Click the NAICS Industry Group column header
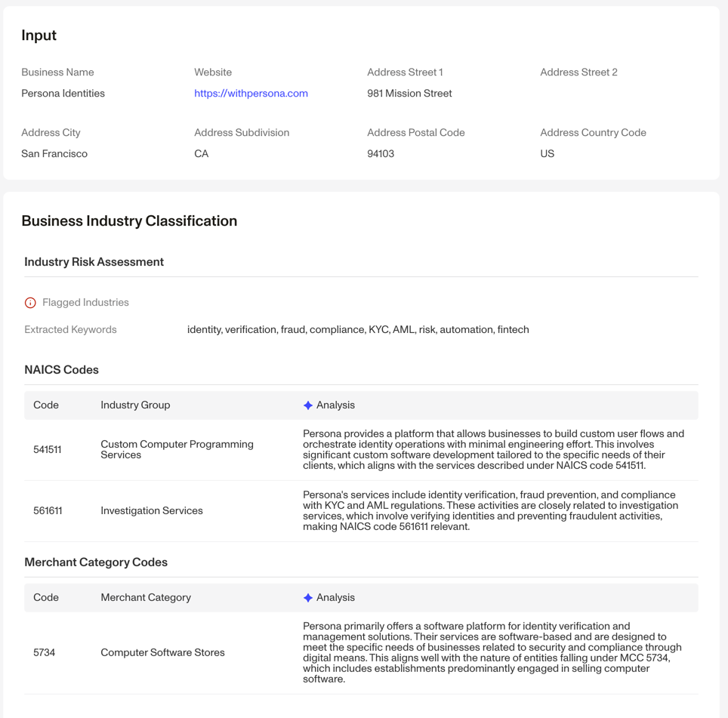This screenshot has width=728, height=718. pyautogui.click(x=136, y=405)
